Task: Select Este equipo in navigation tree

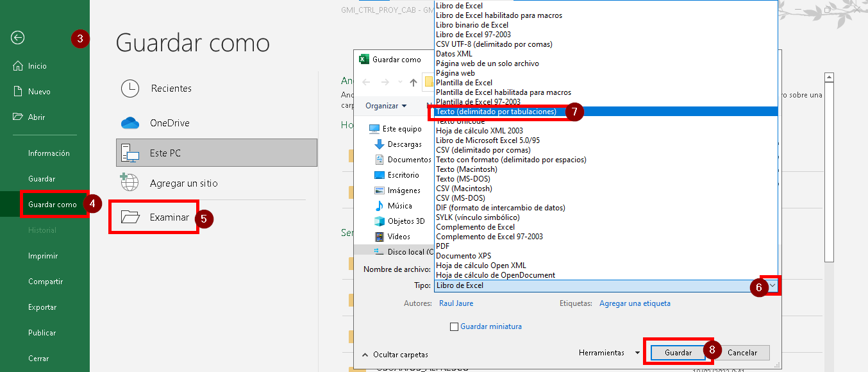Action: tap(396, 129)
